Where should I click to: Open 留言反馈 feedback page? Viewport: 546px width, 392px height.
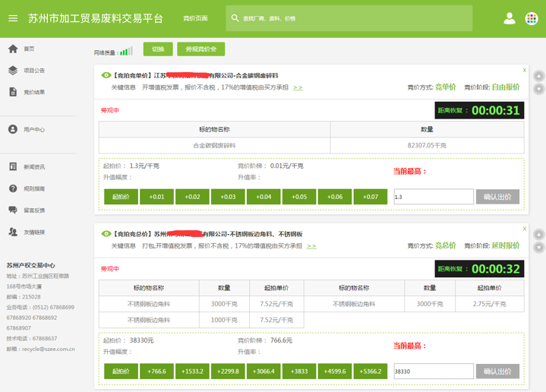(33, 210)
